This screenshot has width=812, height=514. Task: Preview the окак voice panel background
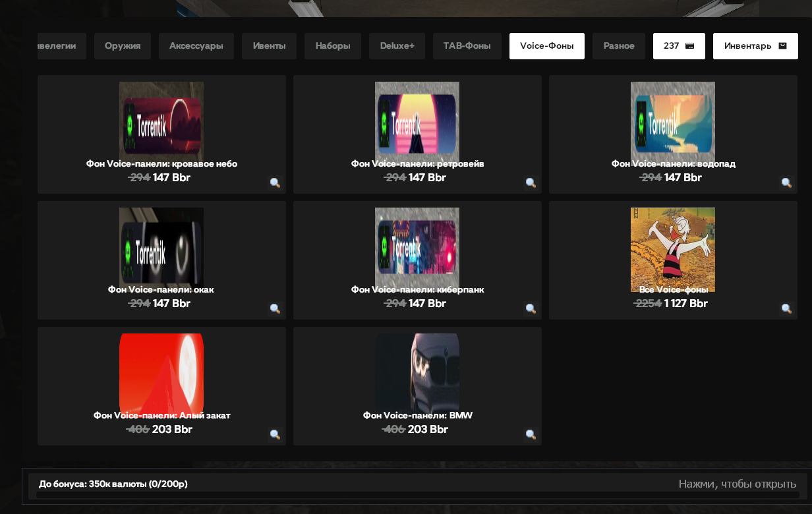pyautogui.click(x=275, y=308)
